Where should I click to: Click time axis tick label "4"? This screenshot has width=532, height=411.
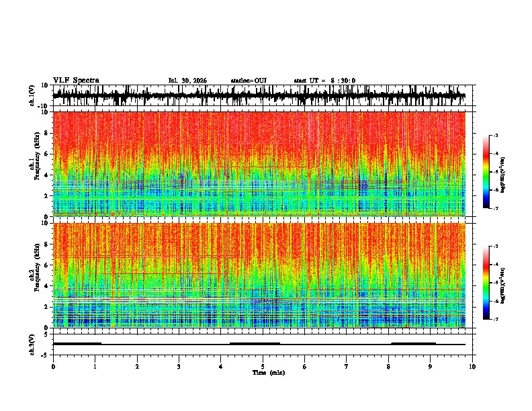click(x=221, y=367)
